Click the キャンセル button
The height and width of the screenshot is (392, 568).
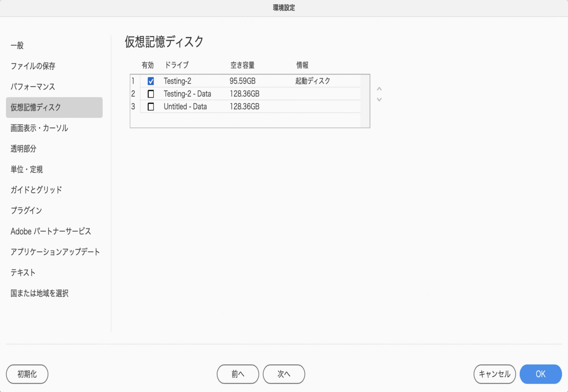tap(494, 374)
